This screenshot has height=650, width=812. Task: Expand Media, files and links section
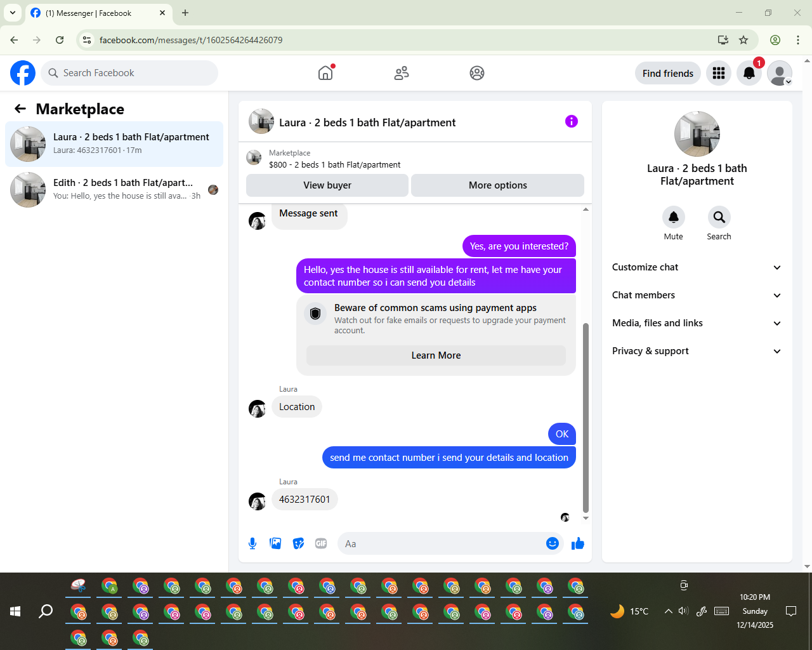click(x=697, y=323)
